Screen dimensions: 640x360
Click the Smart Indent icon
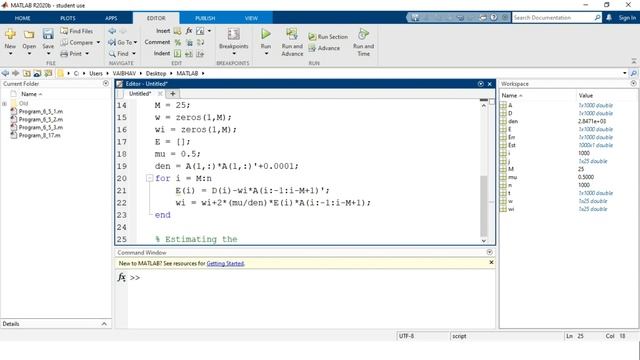pyautogui.click(x=178, y=54)
